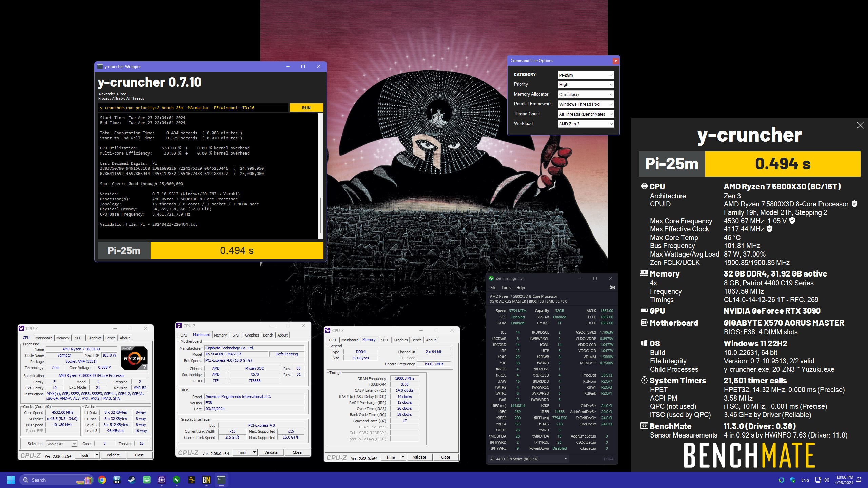Viewport: 868px width, 488px height.
Task: Select Mainboard tab in Memory CPU-Z window
Action: click(x=350, y=340)
